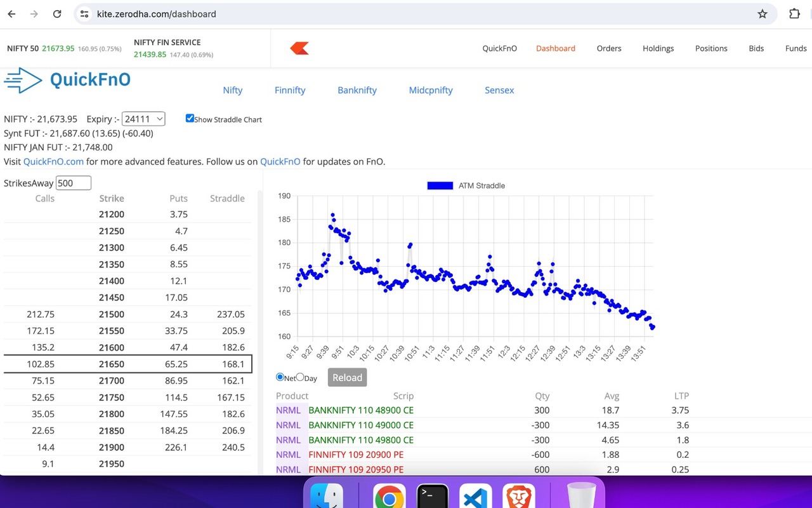The height and width of the screenshot is (508, 812).
Task: Click strike 21500 in the option chain
Action: (112, 314)
